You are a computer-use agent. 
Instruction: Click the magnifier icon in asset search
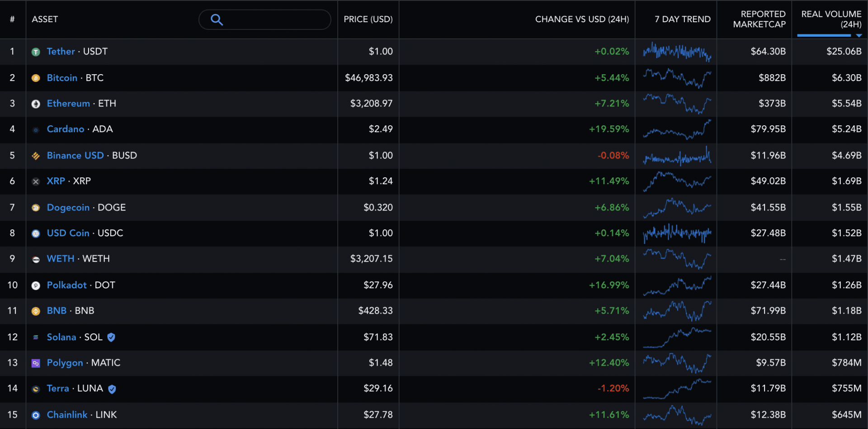pyautogui.click(x=217, y=19)
